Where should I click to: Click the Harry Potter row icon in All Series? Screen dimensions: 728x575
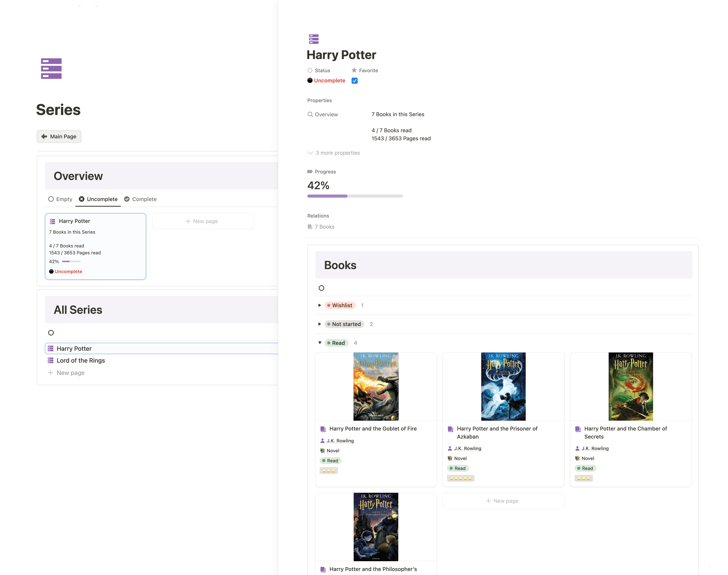tap(50, 348)
